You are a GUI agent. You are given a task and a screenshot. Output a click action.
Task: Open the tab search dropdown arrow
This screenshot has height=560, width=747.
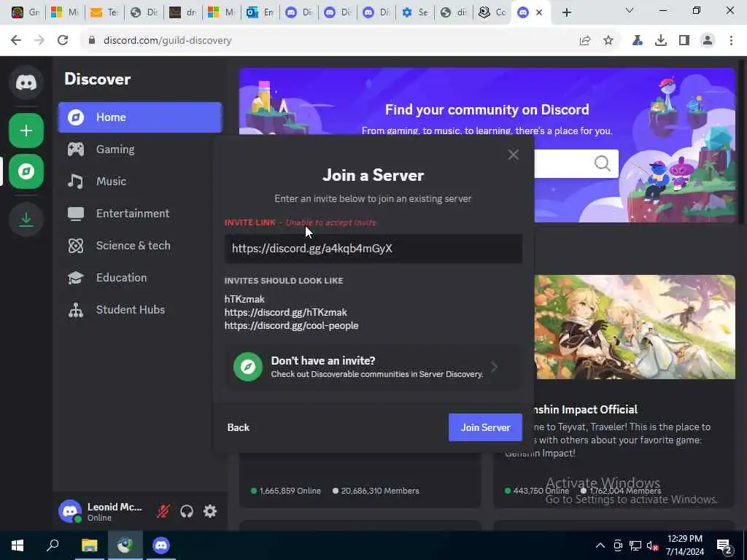(x=630, y=10)
